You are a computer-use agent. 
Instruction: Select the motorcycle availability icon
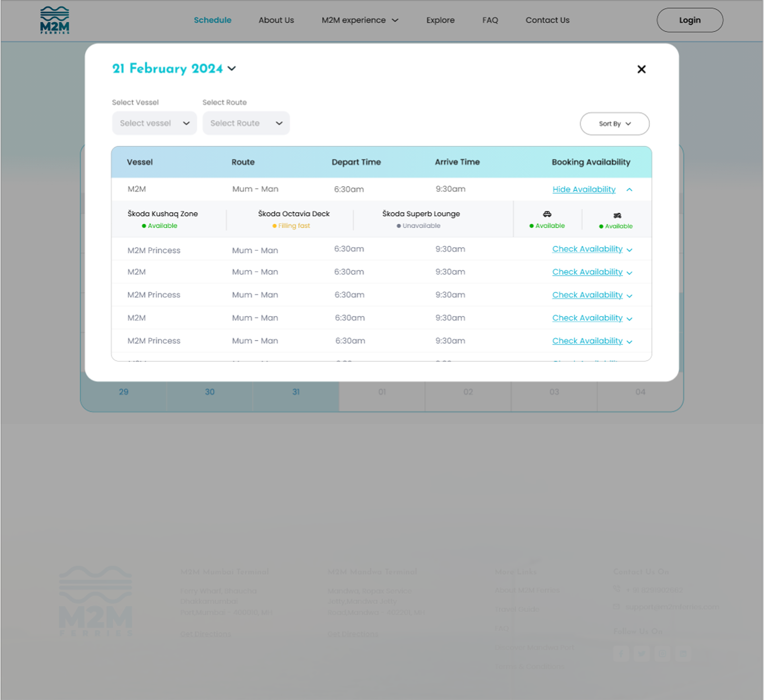[617, 215]
